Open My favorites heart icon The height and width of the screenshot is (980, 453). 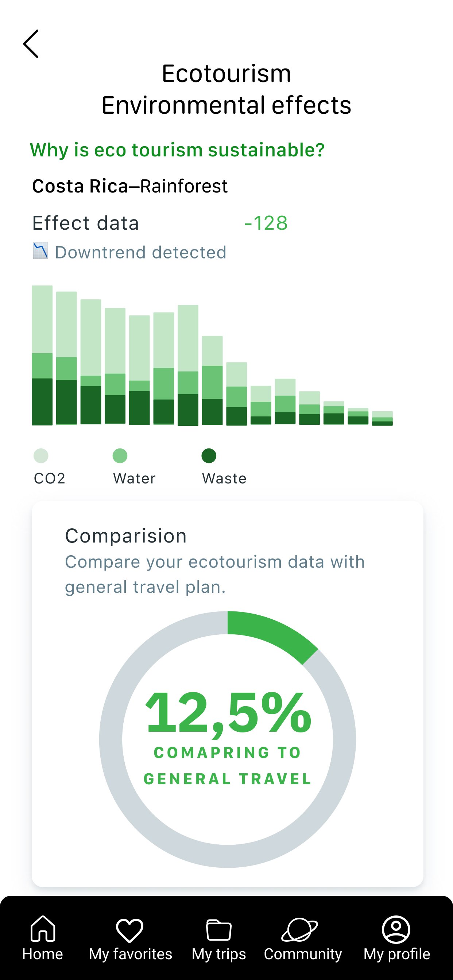(130, 930)
